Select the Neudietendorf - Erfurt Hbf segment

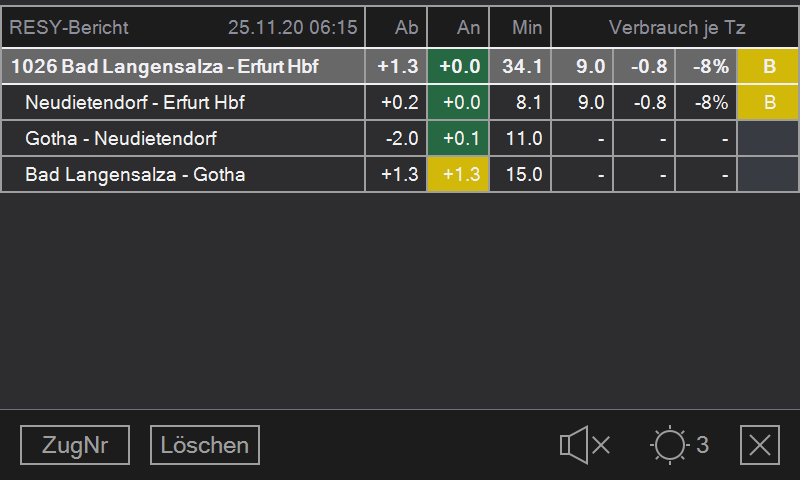click(x=399, y=103)
